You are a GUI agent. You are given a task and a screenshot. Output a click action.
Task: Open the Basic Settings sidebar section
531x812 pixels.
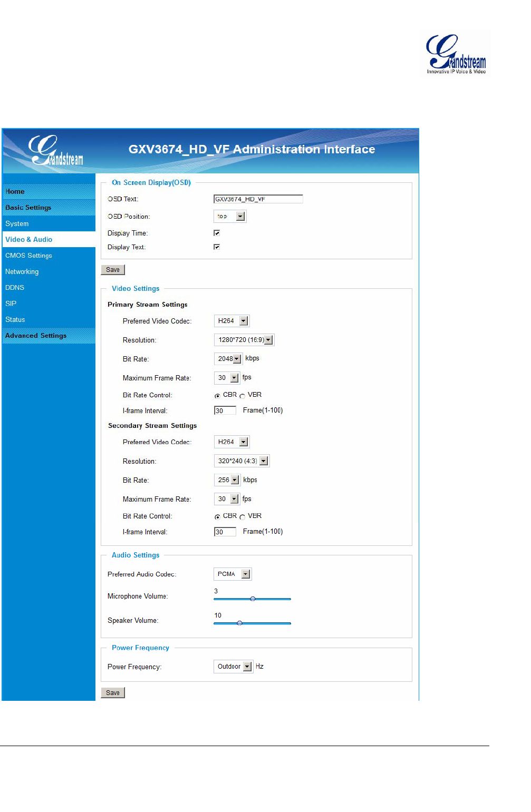pyautogui.click(x=49, y=208)
